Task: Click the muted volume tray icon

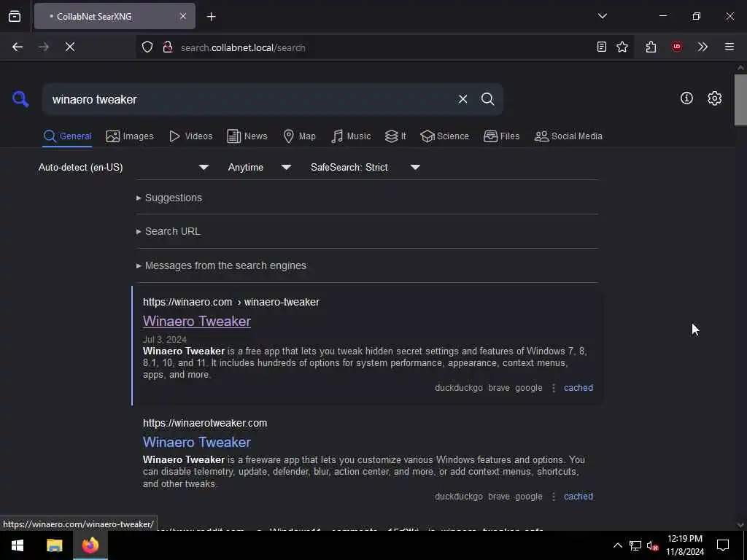Action: pyautogui.click(x=653, y=545)
